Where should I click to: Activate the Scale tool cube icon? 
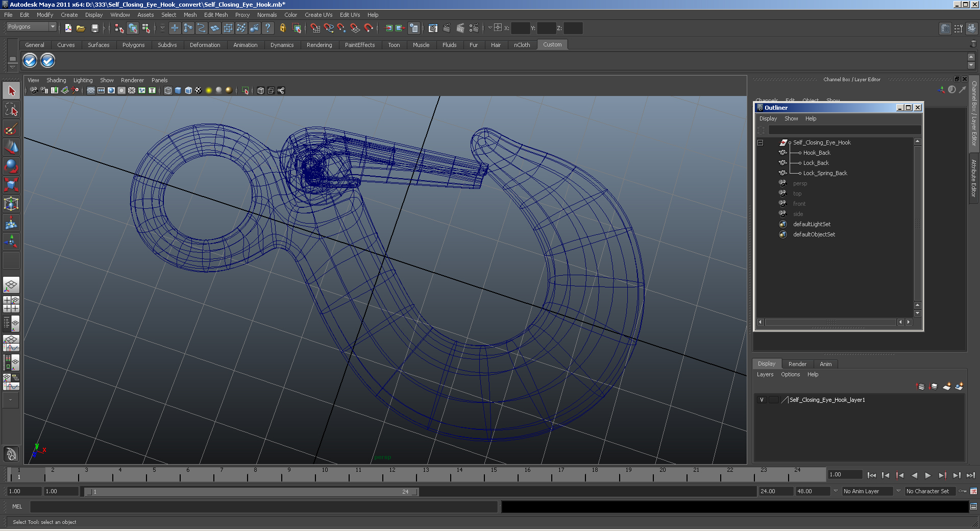click(11, 184)
